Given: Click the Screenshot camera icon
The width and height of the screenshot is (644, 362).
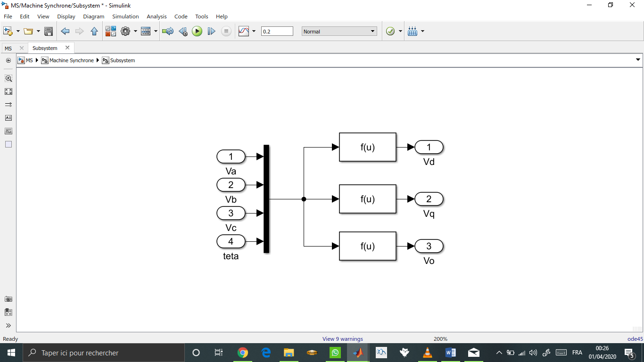Looking at the screenshot, I should coord(8,299).
